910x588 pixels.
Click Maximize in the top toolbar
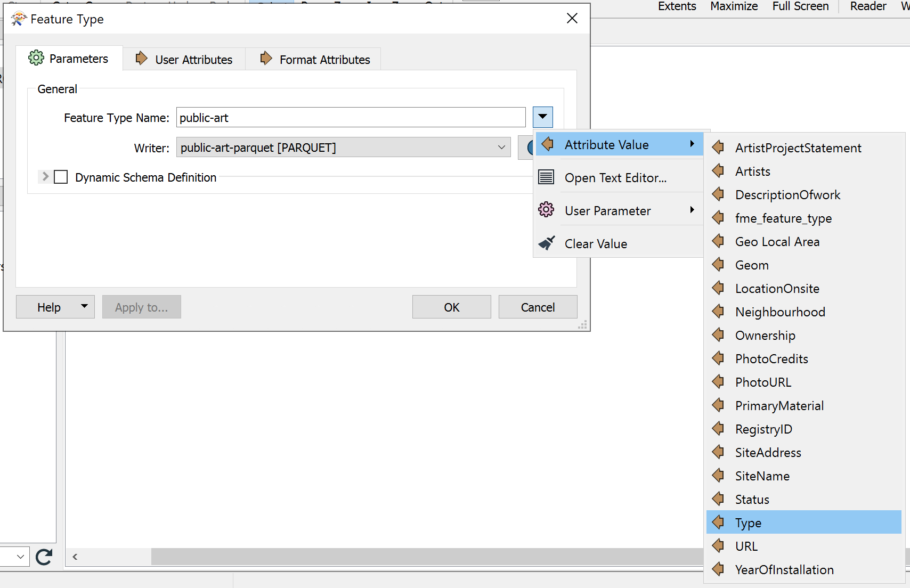pyautogui.click(x=734, y=6)
